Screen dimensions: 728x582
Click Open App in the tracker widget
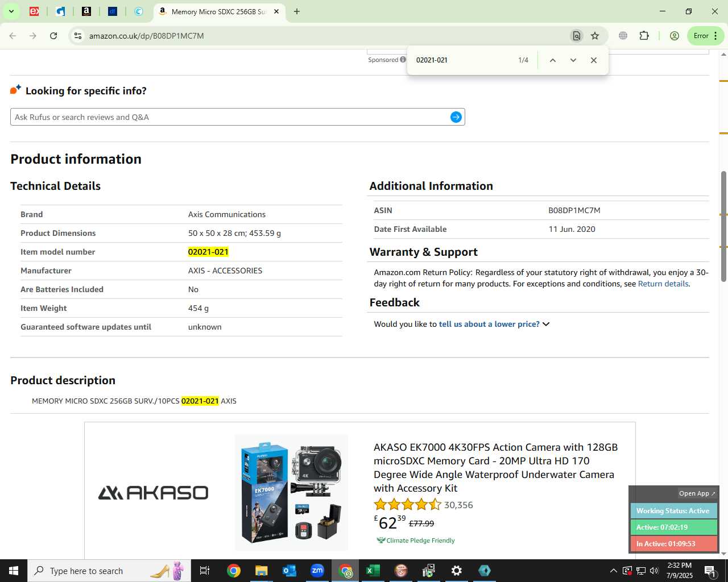(x=697, y=493)
